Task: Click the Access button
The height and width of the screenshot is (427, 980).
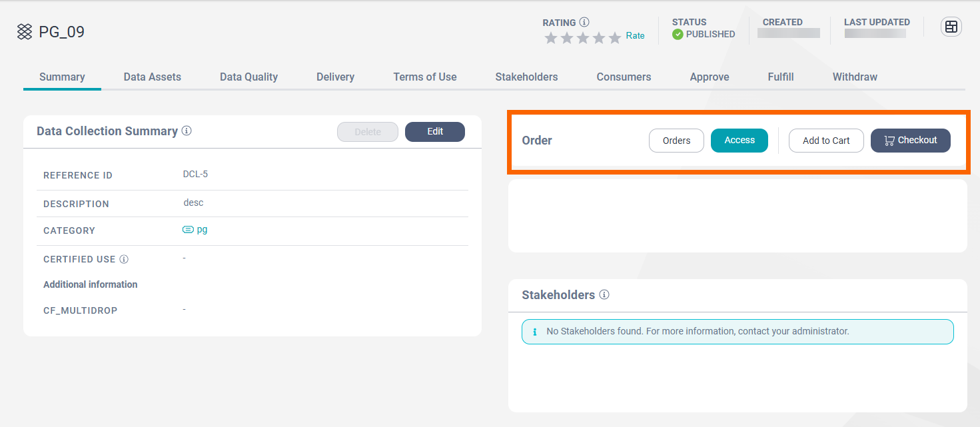Action: coord(739,141)
